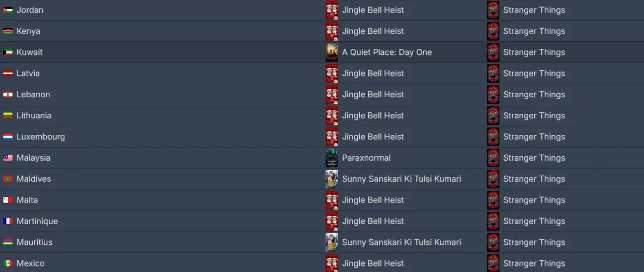
Task: Click Paraxnormal title in Malaysia row
Action: (x=366, y=158)
